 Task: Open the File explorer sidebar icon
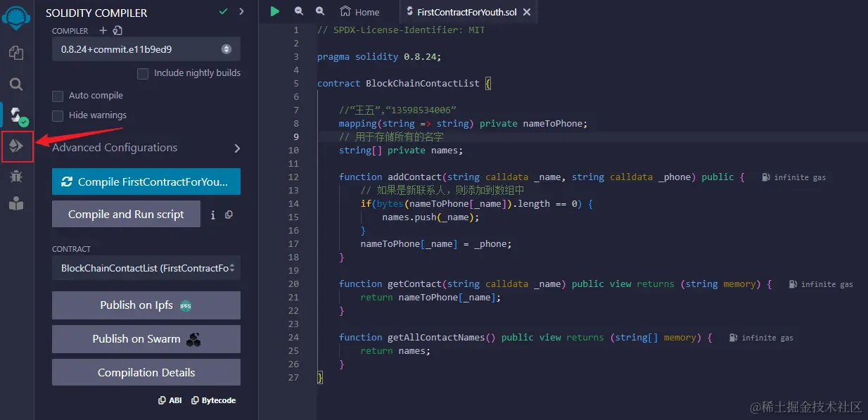[x=16, y=53]
